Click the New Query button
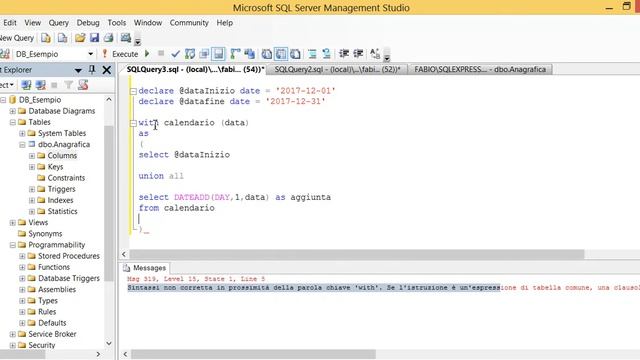 click(17, 38)
